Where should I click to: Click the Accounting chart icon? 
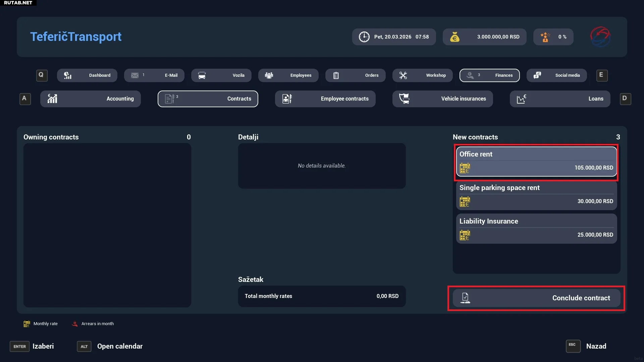(52, 99)
